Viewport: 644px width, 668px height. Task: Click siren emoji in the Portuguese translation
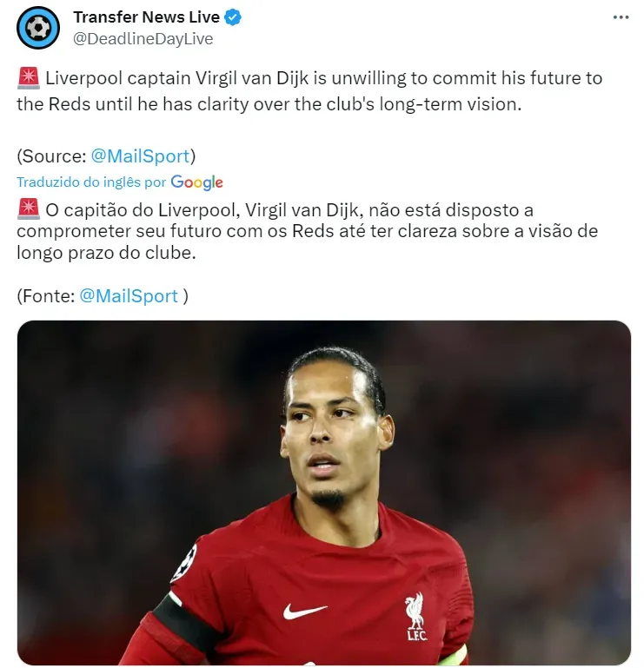pos(29,208)
